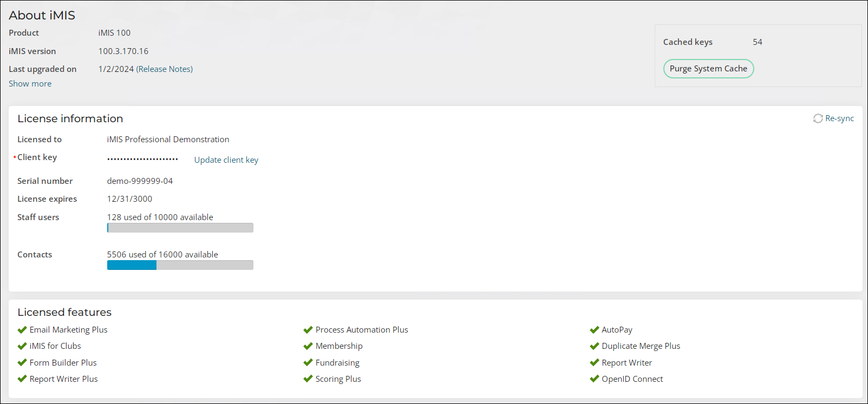Click the iMIS for Clubs feature label
This screenshot has height=404, width=868.
[55, 346]
